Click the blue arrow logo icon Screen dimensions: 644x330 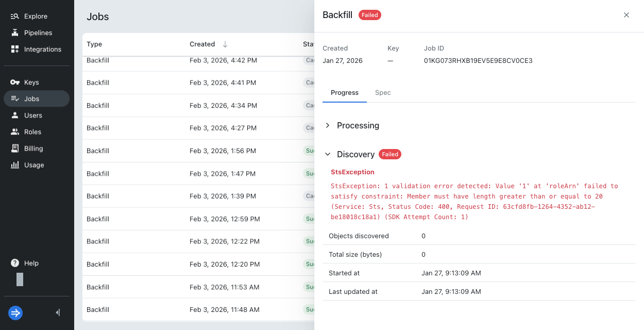15,312
